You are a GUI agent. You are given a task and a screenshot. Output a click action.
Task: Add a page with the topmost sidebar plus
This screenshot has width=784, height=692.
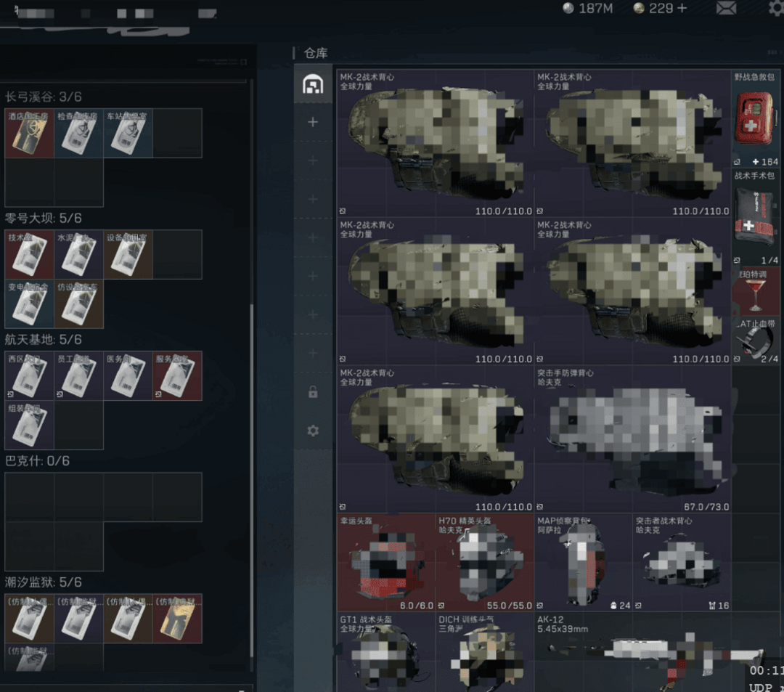pyautogui.click(x=313, y=122)
